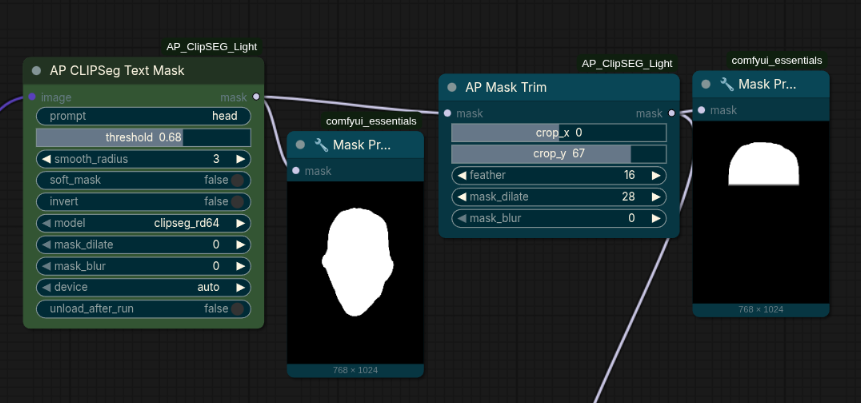This screenshot has width=861, height=403.
Task: Click mask input socket of right Mask Preview
Action: click(701, 110)
